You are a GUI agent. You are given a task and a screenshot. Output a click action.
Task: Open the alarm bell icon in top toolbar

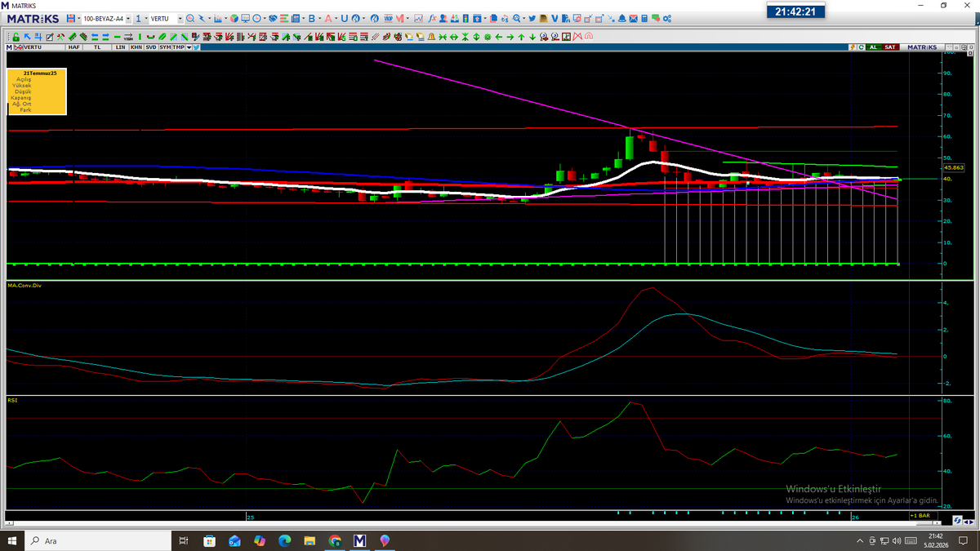click(x=621, y=18)
